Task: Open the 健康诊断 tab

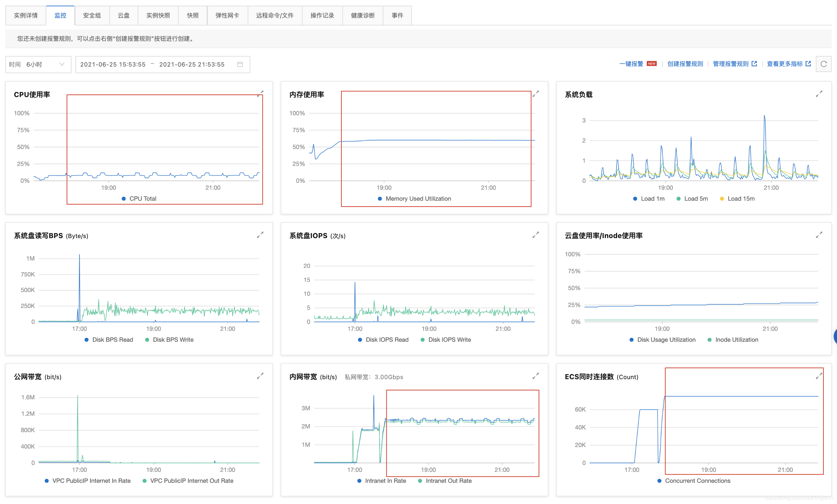Action: pyautogui.click(x=363, y=15)
